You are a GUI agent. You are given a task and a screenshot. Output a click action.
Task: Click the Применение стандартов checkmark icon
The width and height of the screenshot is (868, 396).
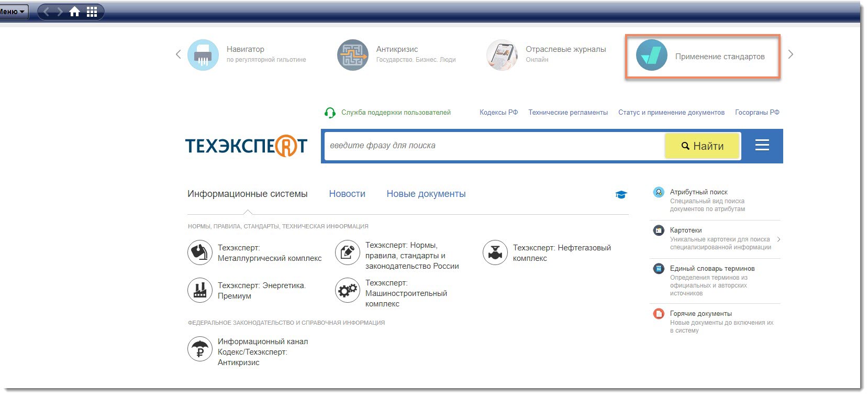(x=652, y=55)
